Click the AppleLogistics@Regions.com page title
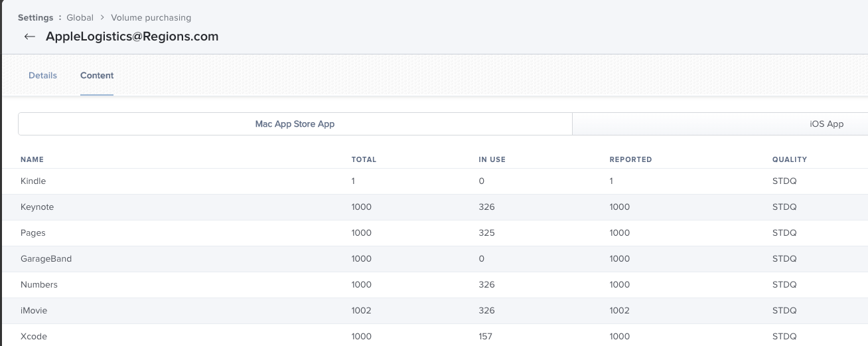Viewport: 868px width, 346px height. click(132, 37)
